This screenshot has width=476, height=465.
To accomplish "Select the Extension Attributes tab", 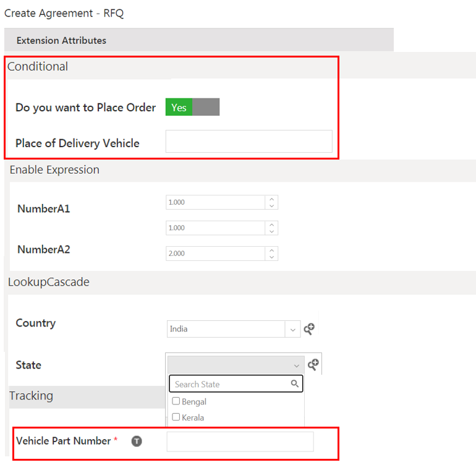I will click(x=61, y=40).
